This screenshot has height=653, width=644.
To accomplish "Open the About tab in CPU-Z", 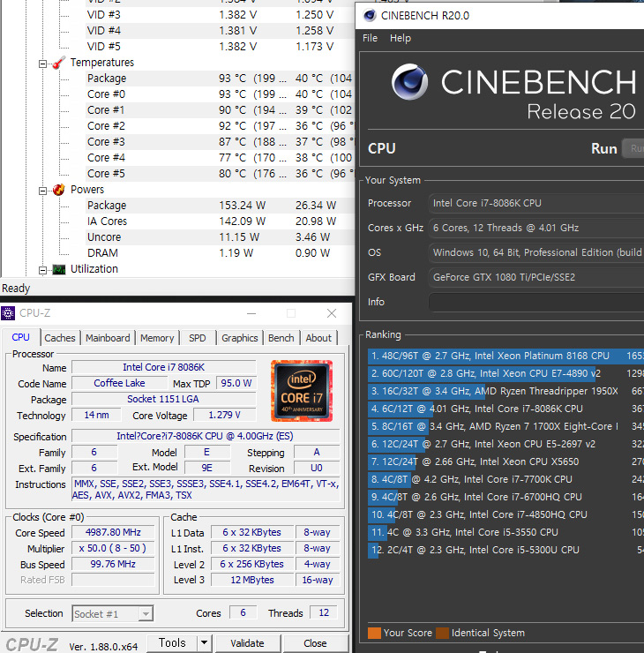I will 318,338.
